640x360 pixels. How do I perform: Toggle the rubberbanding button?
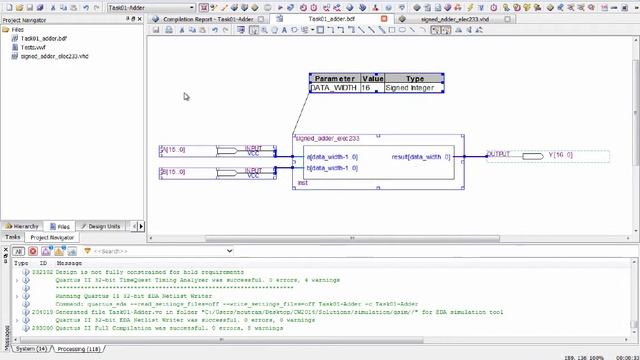pyautogui.click(x=446, y=30)
